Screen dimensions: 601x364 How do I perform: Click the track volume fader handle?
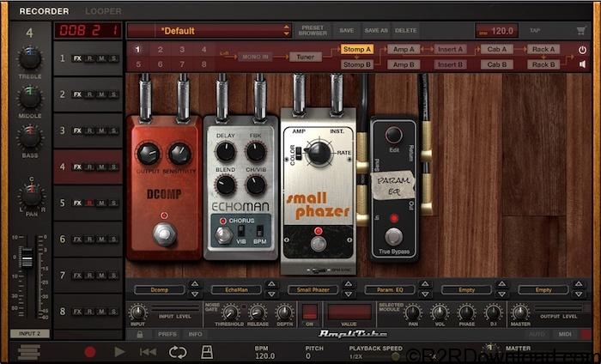point(27,258)
